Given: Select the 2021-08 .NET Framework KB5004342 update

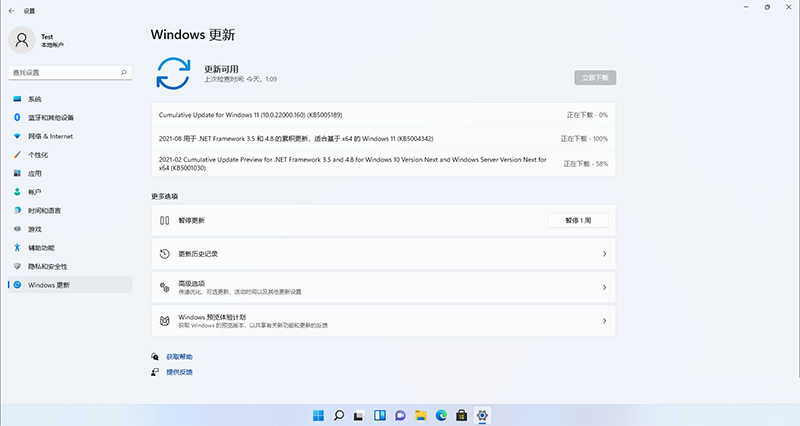Looking at the screenshot, I should tap(383, 138).
